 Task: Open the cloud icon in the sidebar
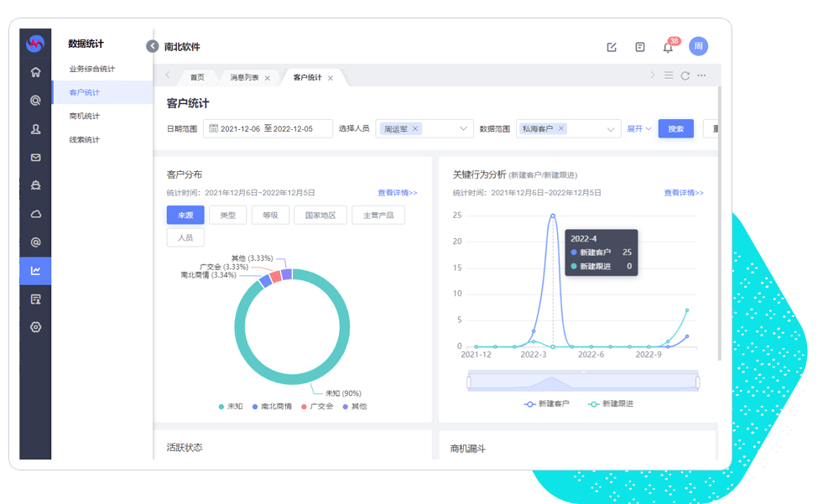click(x=35, y=214)
